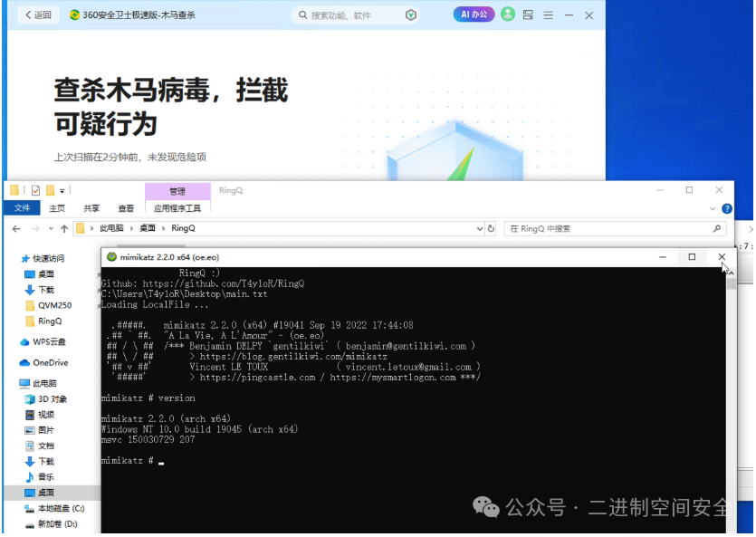Image resolution: width=756 pixels, height=537 pixels.
Task: Open the AI 办公 button
Action: click(474, 14)
